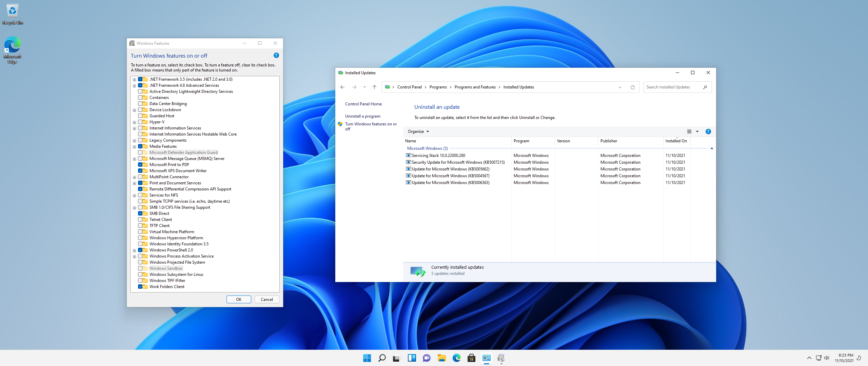Go up one level in Installed Updates
The height and width of the screenshot is (366, 868).
coord(374,87)
